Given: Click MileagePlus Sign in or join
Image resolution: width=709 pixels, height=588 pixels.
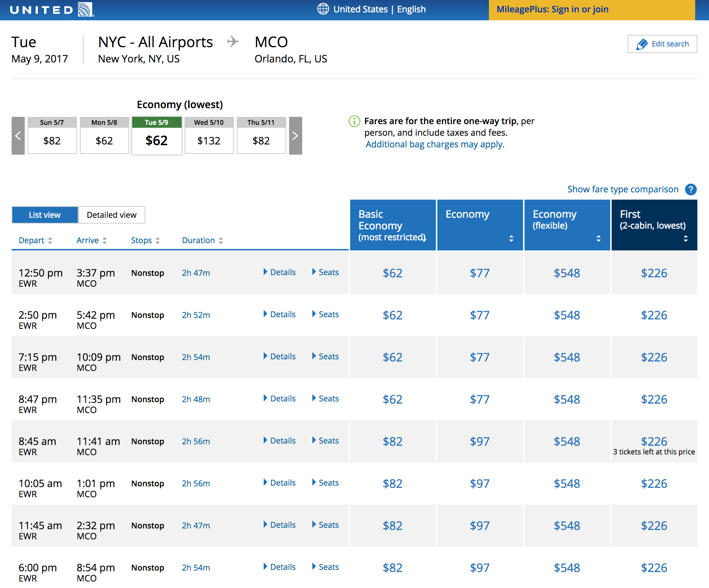Looking at the screenshot, I should [x=552, y=9].
